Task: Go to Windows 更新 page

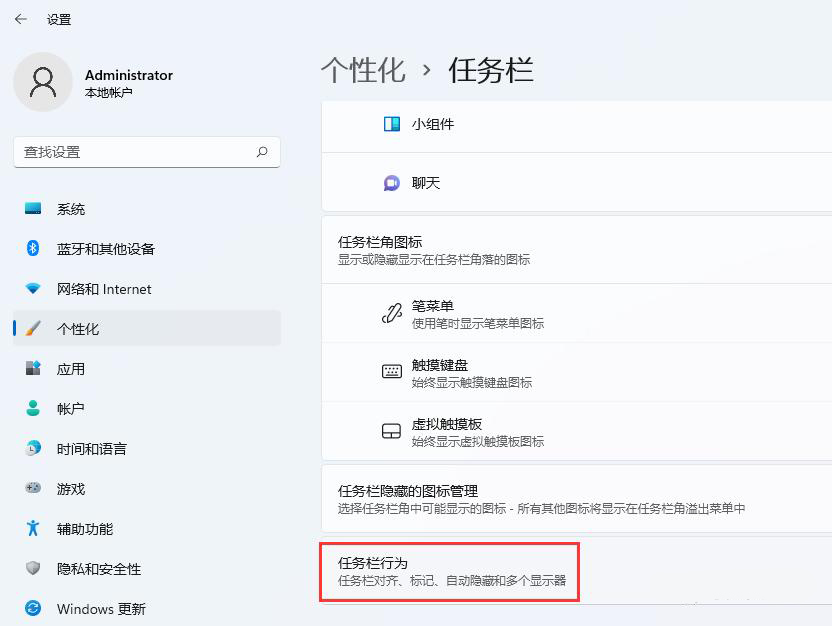Action: click(x=146, y=608)
